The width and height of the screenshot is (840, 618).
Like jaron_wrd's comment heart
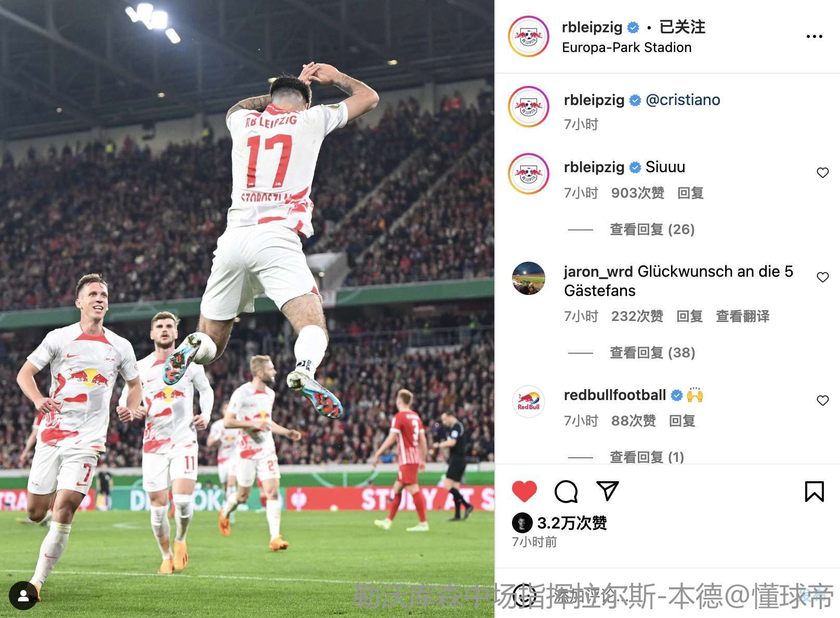click(x=823, y=277)
